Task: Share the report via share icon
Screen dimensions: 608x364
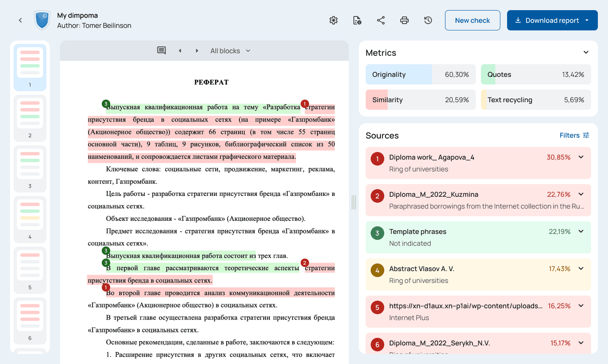Action: tap(381, 20)
